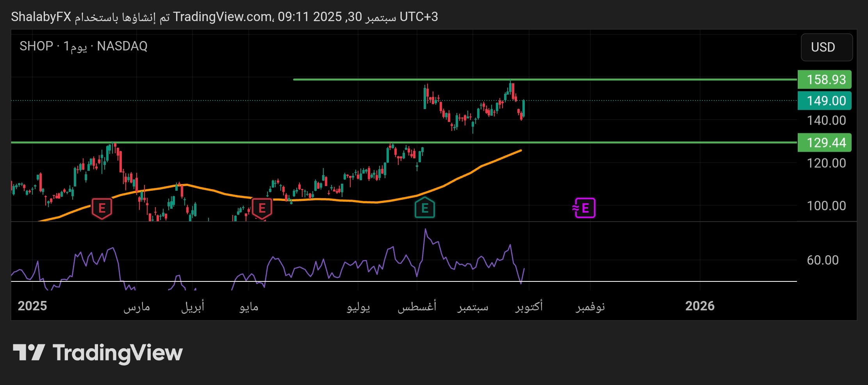Click the 149.00 current price label
The width and height of the screenshot is (868, 385).
coord(825,101)
